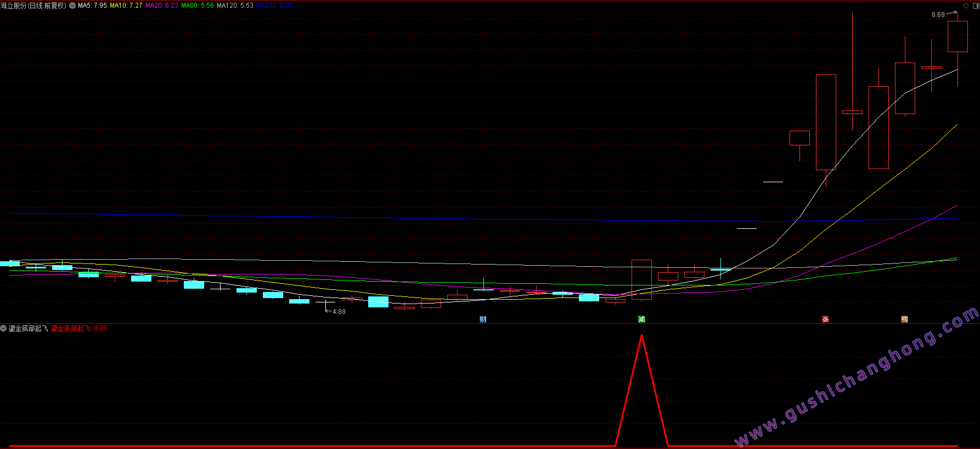Click the red 鎏金底部起飞 value readout
This screenshot has width=980, height=449.
click(78, 328)
